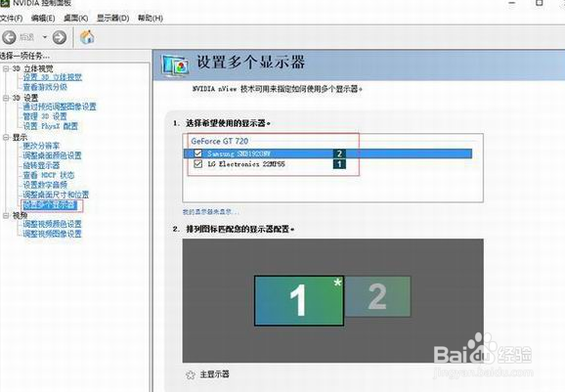Select 调整视频图像设置 in the task tree
565x392 pixels.
(x=52, y=234)
